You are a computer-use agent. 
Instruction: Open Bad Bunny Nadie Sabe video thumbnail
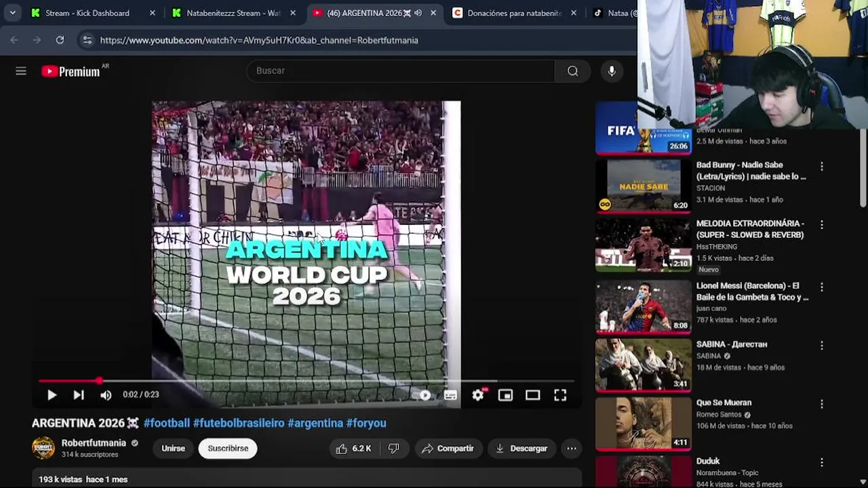coord(643,185)
